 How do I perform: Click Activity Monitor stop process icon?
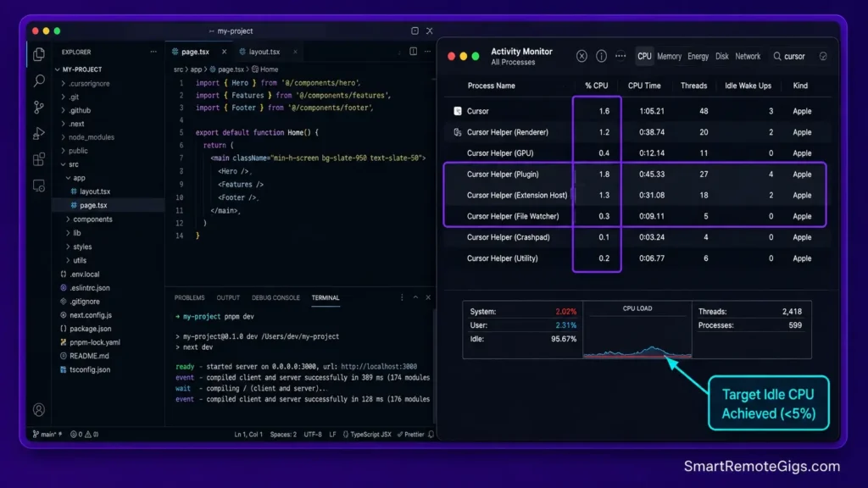[581, 56]
